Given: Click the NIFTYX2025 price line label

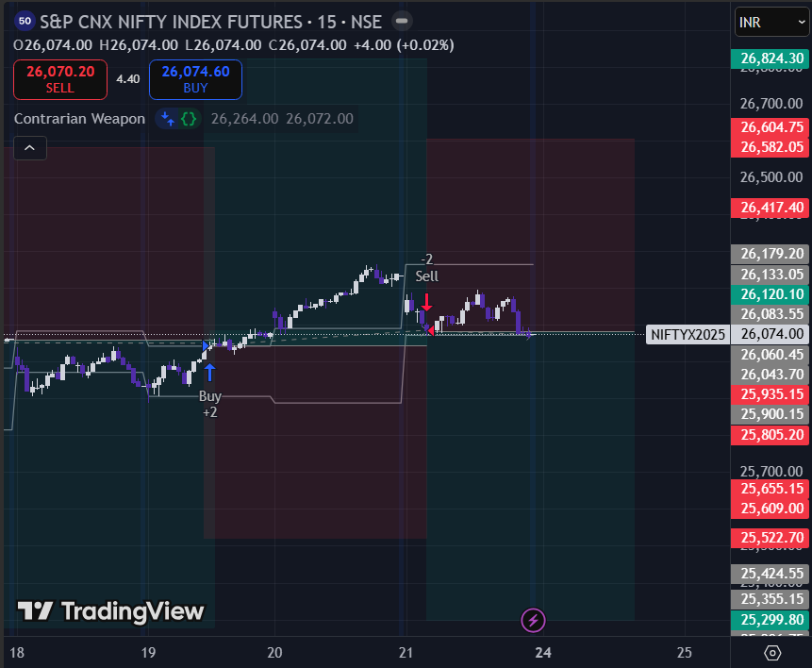Looking at the screenshot, I should click(688, 334).
